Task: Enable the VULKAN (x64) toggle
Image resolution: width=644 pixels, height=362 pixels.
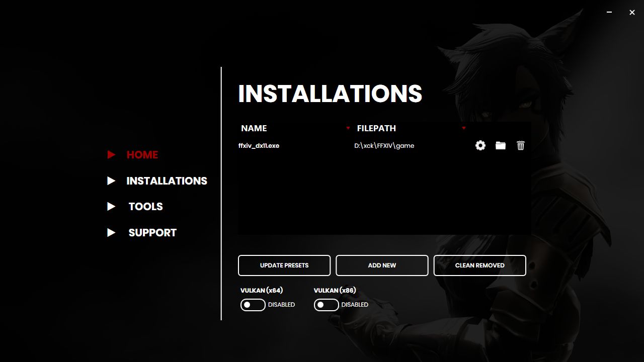Action: click(x=253, y=305)
